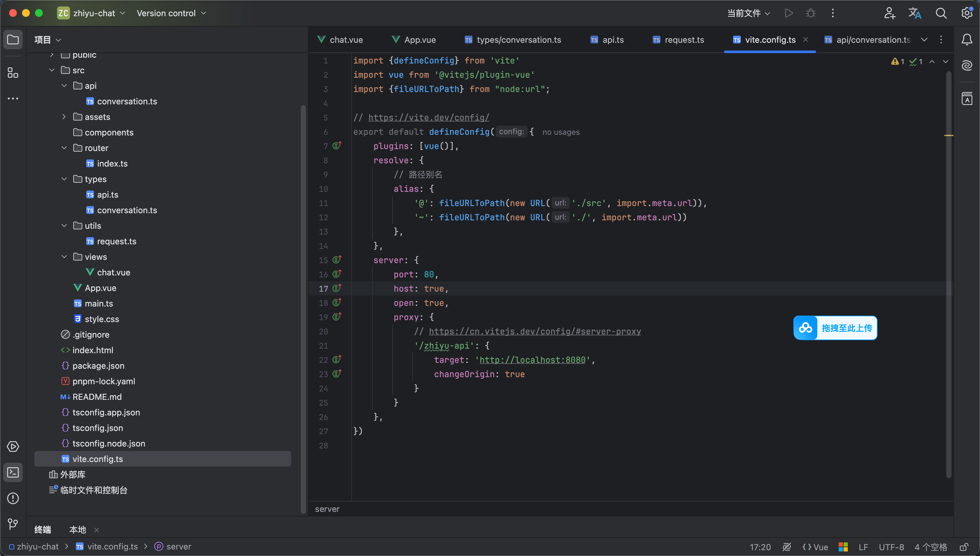Open the localhost:8080 target link
This screenshot has height=556, width=980.
point(532,360)
